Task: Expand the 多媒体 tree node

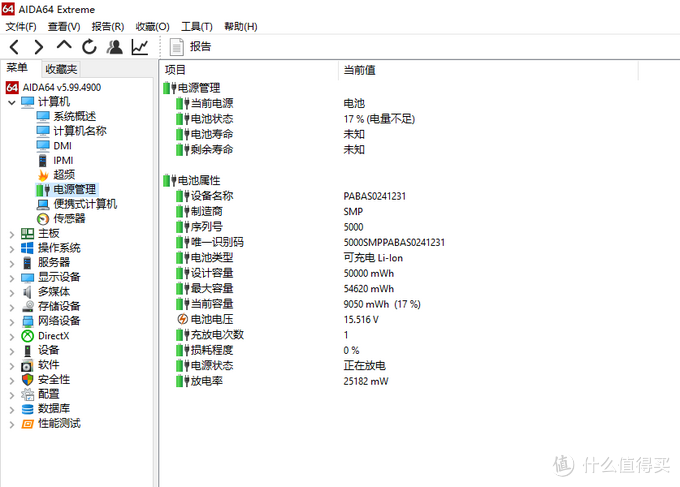Action: point(12,293)
